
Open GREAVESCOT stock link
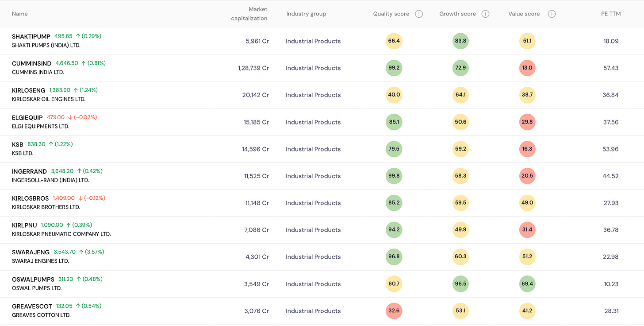pos(32,306)
